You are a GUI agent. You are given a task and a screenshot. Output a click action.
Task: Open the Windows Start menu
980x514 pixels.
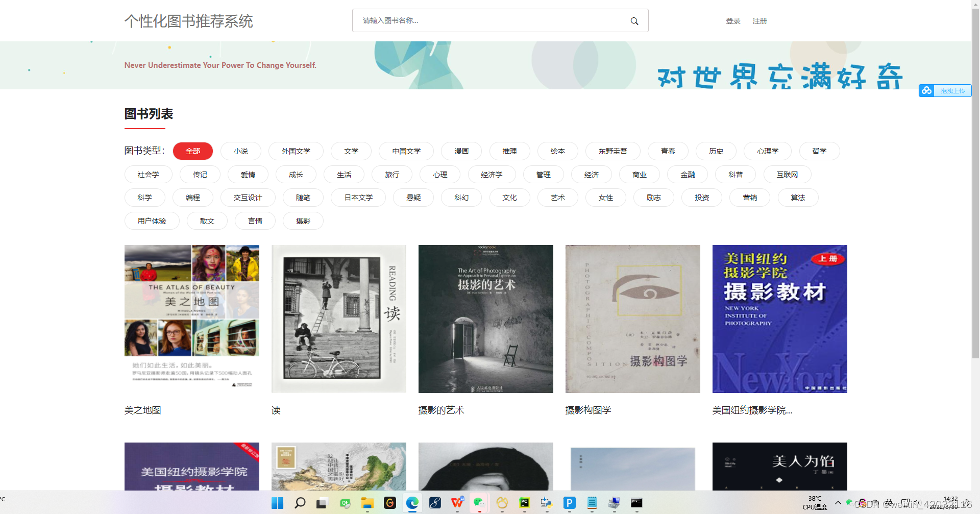pyautogui.click(x=277, y=503)
